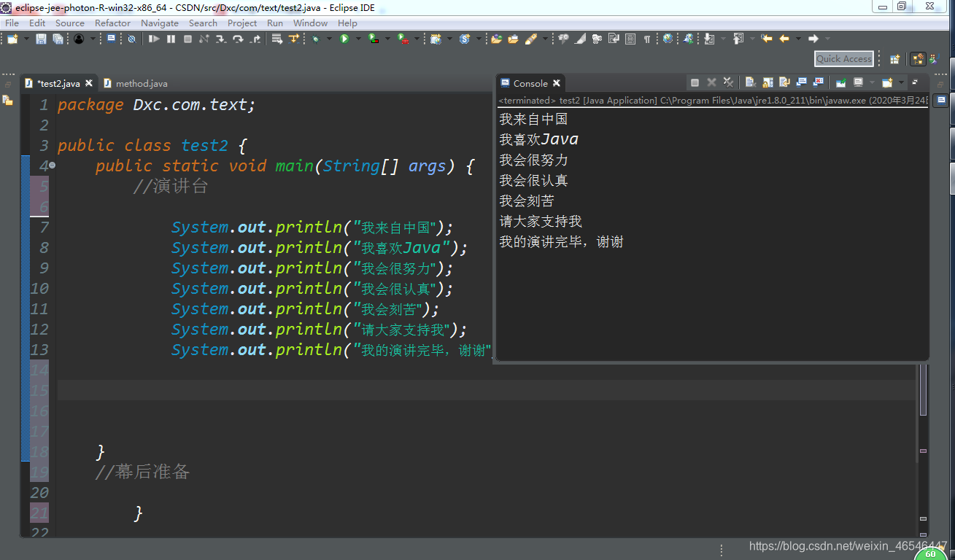Navigate back with the yellow left arrow
Image resolution: width=955 pixels, height=560 pixels.
(784, 39)
